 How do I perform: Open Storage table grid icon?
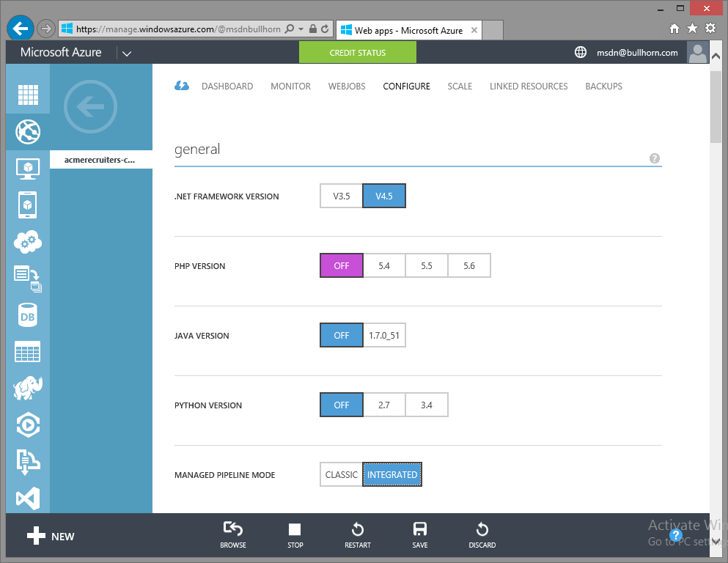tap(28, 352)
